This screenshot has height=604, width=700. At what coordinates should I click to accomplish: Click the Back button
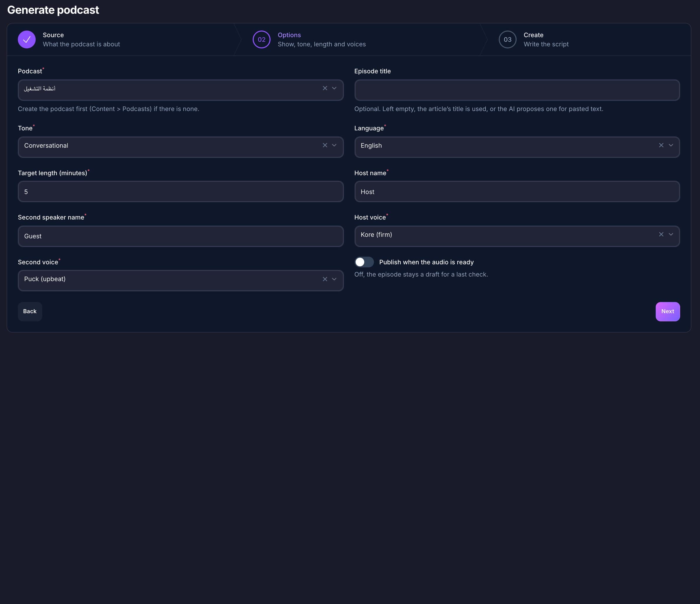click(30, 311)
